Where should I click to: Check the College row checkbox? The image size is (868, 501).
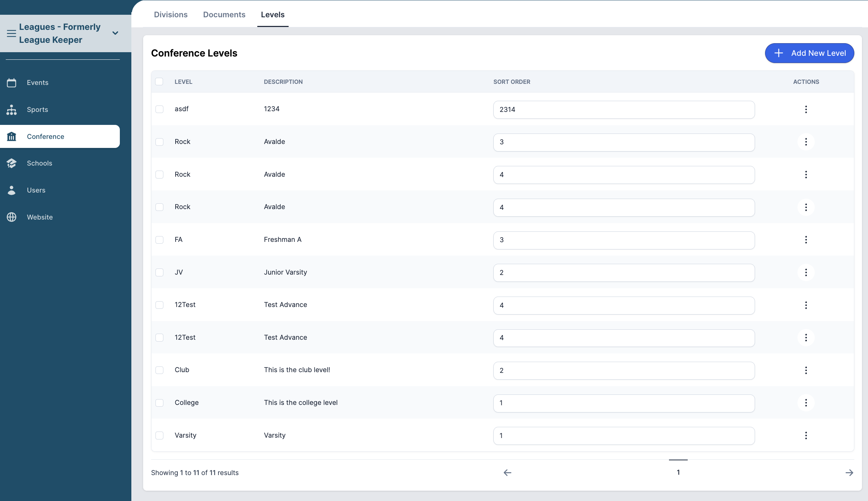pyautogui.click(x=159, y=403)
